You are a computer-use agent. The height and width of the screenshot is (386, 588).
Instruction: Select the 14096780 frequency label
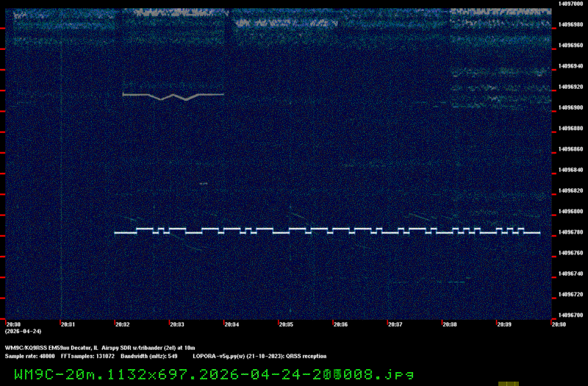click(570, 232)
